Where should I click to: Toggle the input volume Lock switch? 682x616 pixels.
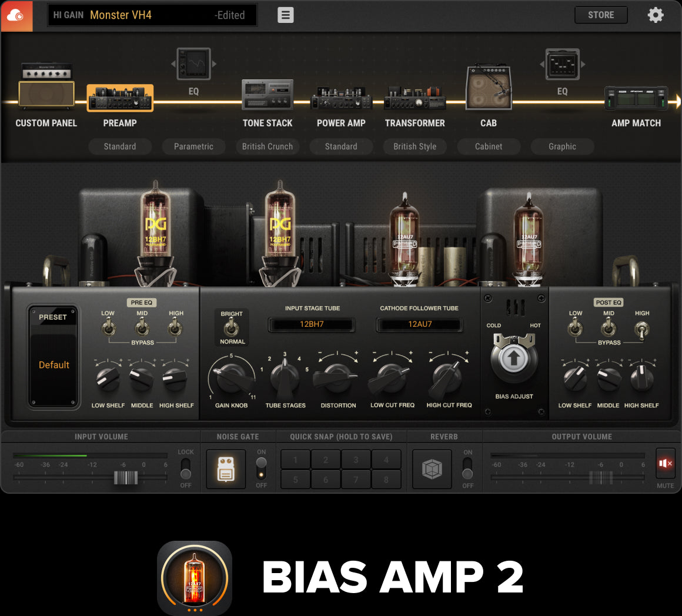pyautogui.click(x=185, y=468)
